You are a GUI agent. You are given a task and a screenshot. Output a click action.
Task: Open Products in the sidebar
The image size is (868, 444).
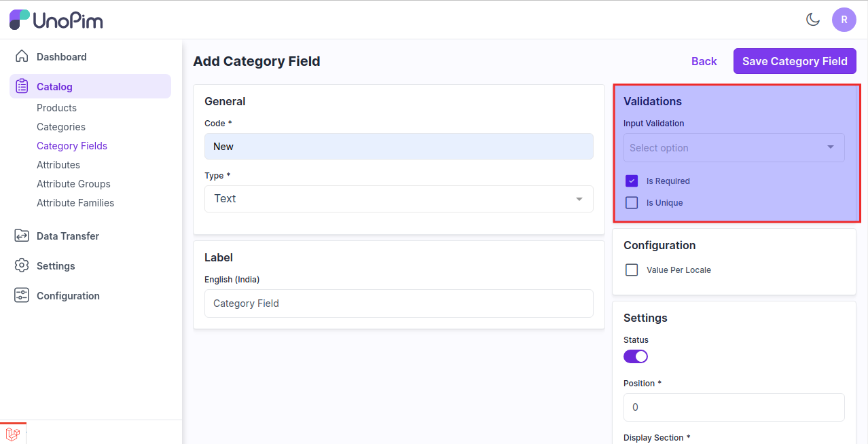(56, 108)
